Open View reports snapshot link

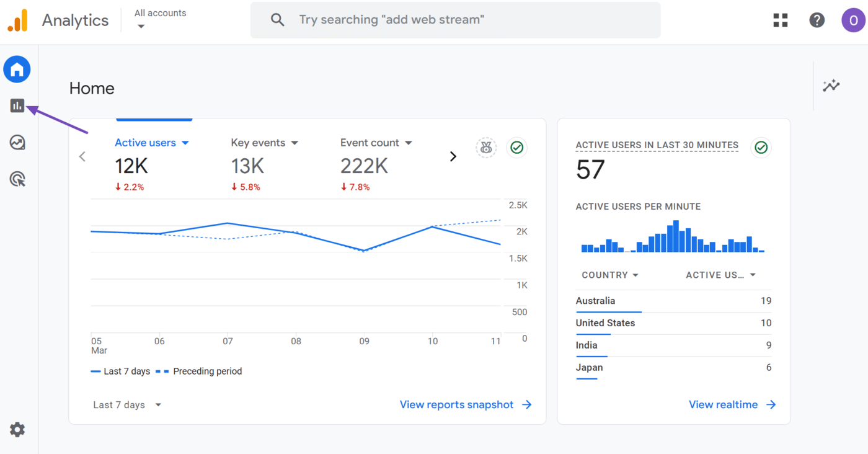tap(466, 404)
